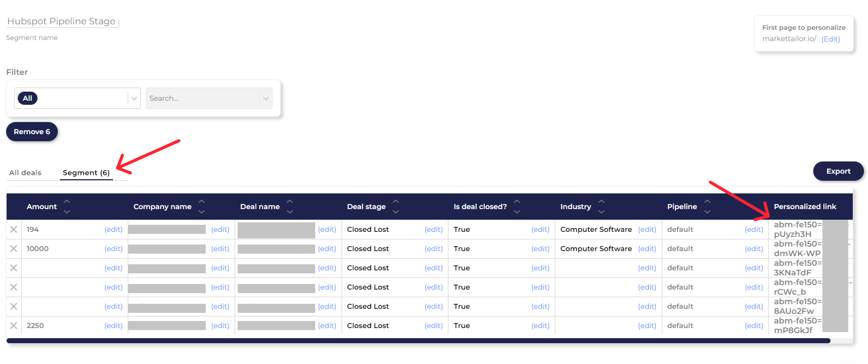Sort by Company name column arrows
The image size is (868, 364).
pyautogui.click(x=202, y=207)
